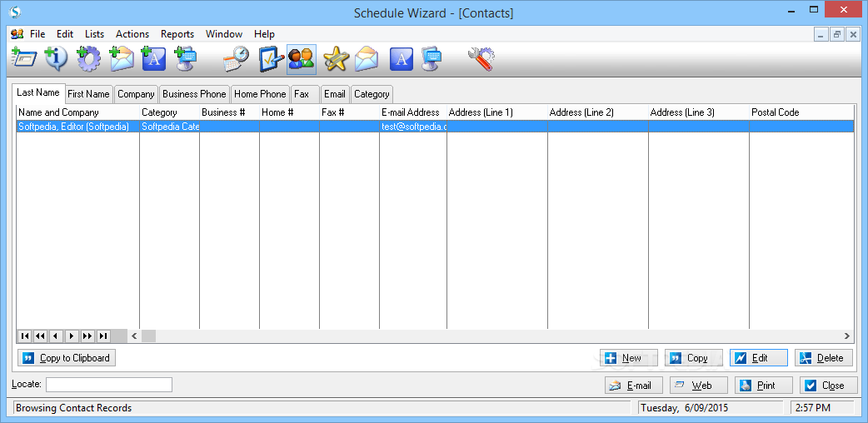
Task: Click the 'Softpedia Cate' category cell
Action: pyautogui.click(x=169, y=127)
